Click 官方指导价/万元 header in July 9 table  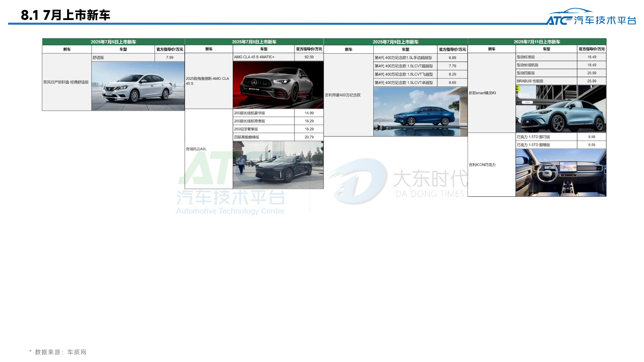(x=452, y=49)
